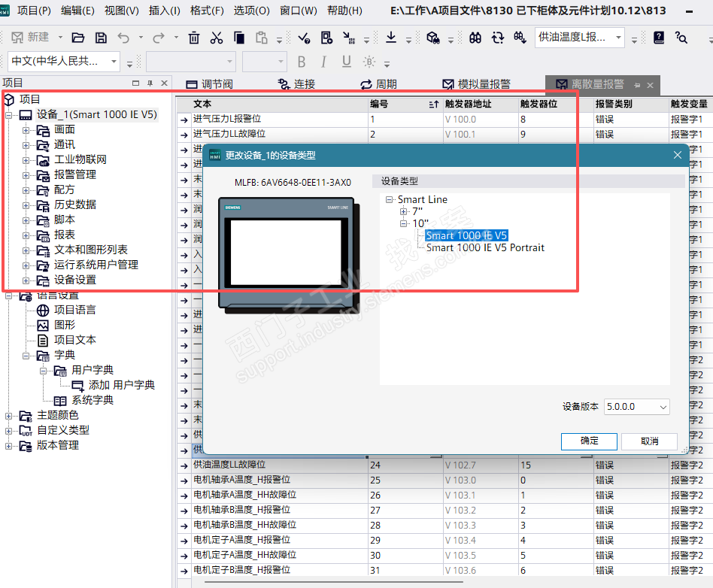
Task: Open the 选项(O) menu
Action: (x=251, y=11)
